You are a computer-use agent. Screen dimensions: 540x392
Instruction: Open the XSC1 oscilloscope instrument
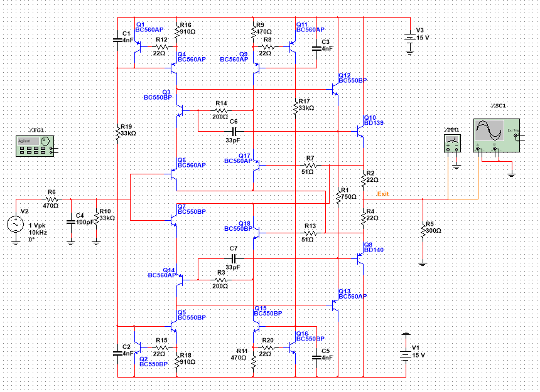point(497,135)
